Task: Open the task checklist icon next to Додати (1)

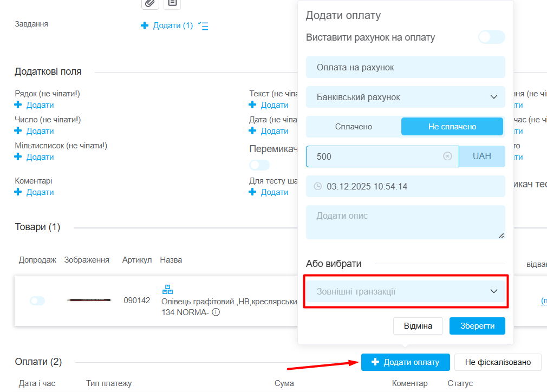Action: pos(203,25)
